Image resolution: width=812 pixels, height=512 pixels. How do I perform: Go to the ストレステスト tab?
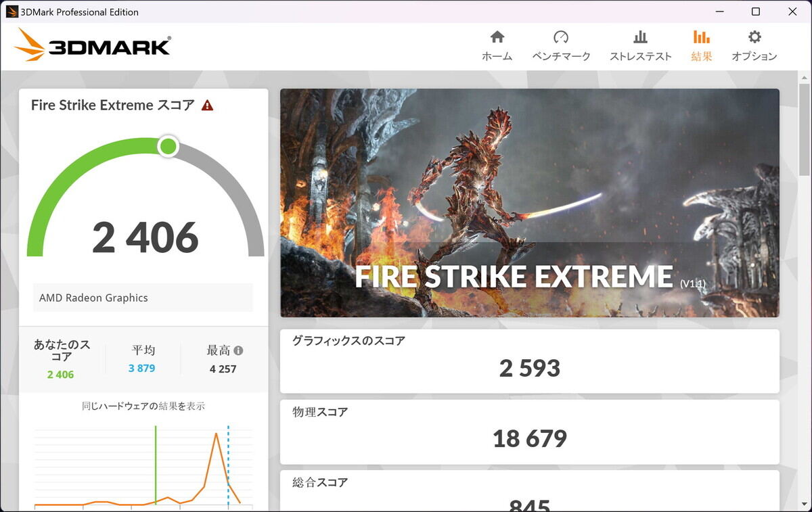point(640,46)
